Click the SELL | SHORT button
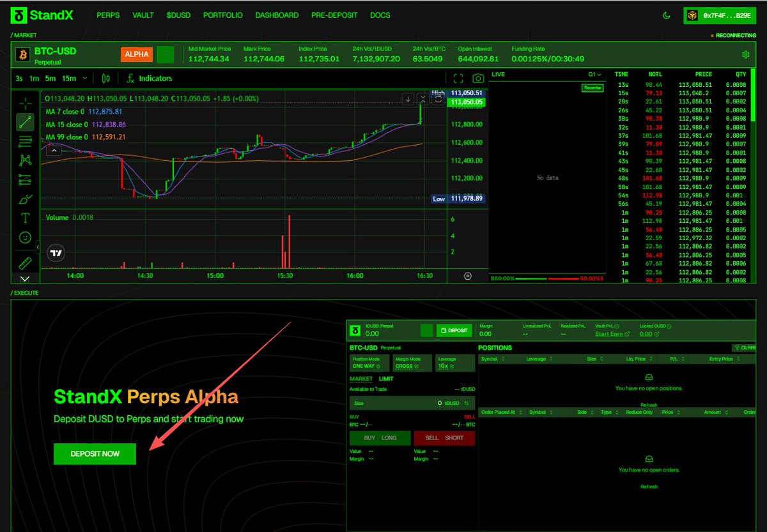767x532 pixels. [x=444, y=438]
